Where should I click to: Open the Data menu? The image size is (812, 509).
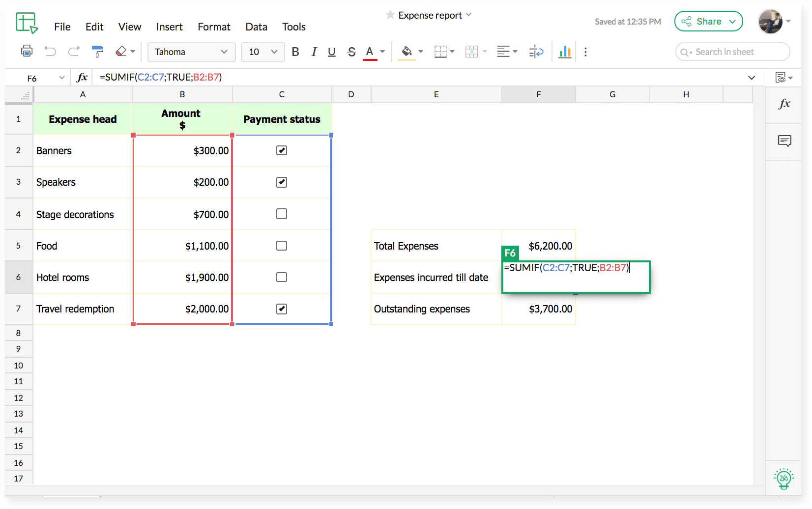coord(256,27)
